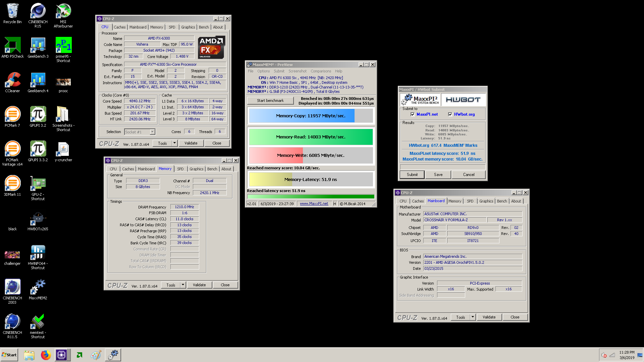Click Cancel in HWbot Submit dialog
Screen dimensions: 644x362
tap(469, 175)
